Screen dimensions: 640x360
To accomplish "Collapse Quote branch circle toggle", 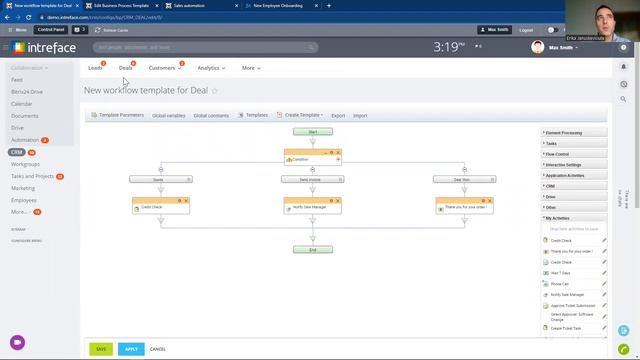I will click(x=161, y=169).
